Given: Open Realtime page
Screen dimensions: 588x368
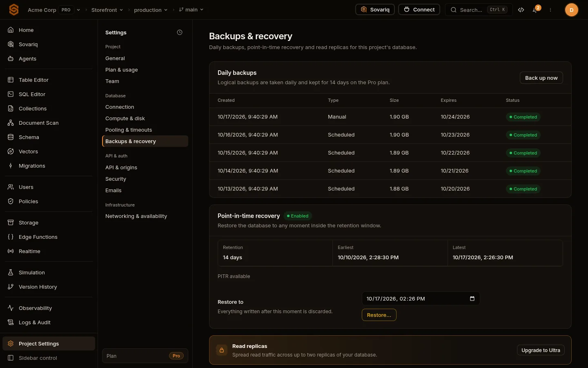Looking at the screenshot, I should coord(49,251).
